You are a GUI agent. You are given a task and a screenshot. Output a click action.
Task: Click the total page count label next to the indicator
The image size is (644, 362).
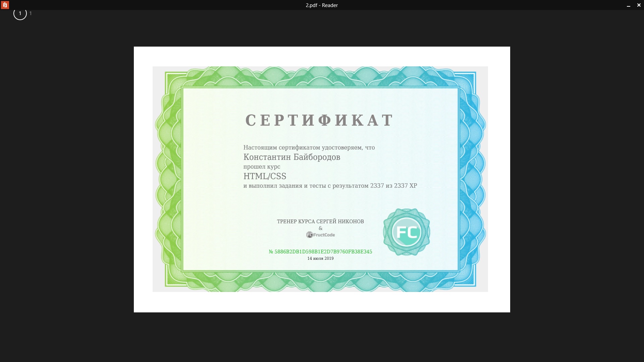[31, 14]
